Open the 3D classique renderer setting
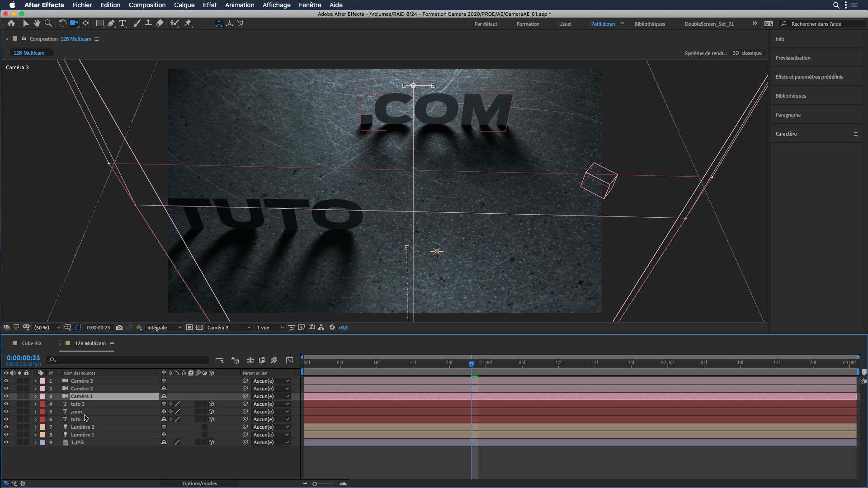The width and height of the screenshot is (868, 488). [747, 53]
